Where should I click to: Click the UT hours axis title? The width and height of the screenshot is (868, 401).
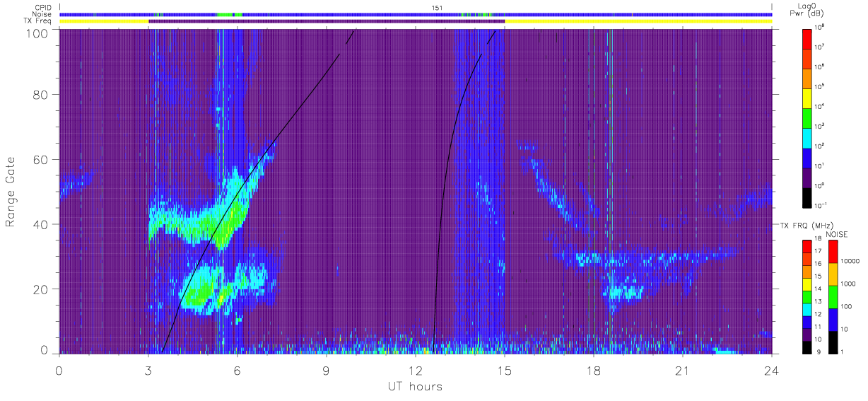coord(415,387)
